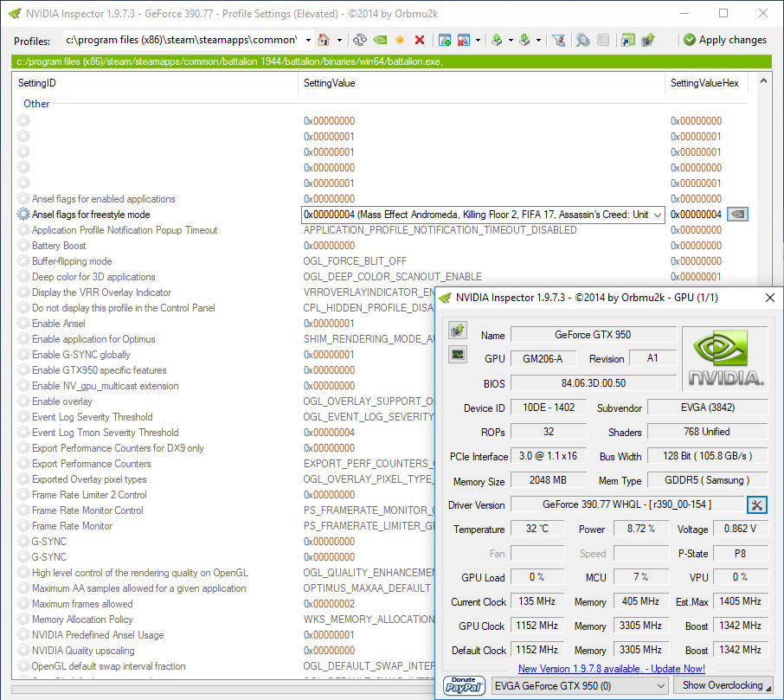Click the GeForce GTX 950 name field
This screenshot has width=784, height=700.
(x=593, y=335)
